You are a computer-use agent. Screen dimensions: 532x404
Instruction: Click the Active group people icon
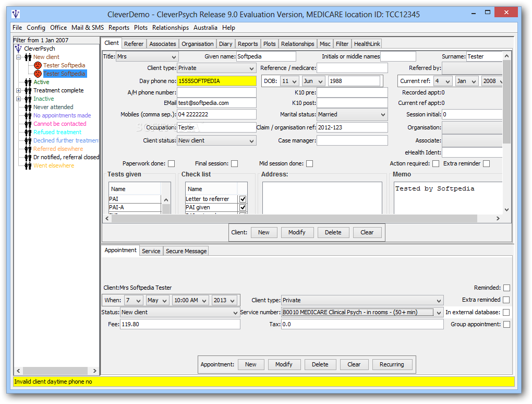[x=28, y=82]
